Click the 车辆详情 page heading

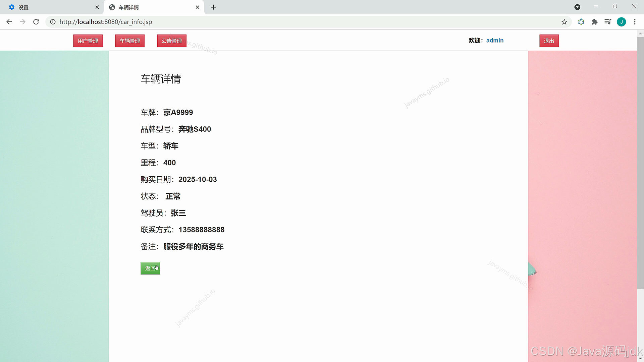coord(161,79)
